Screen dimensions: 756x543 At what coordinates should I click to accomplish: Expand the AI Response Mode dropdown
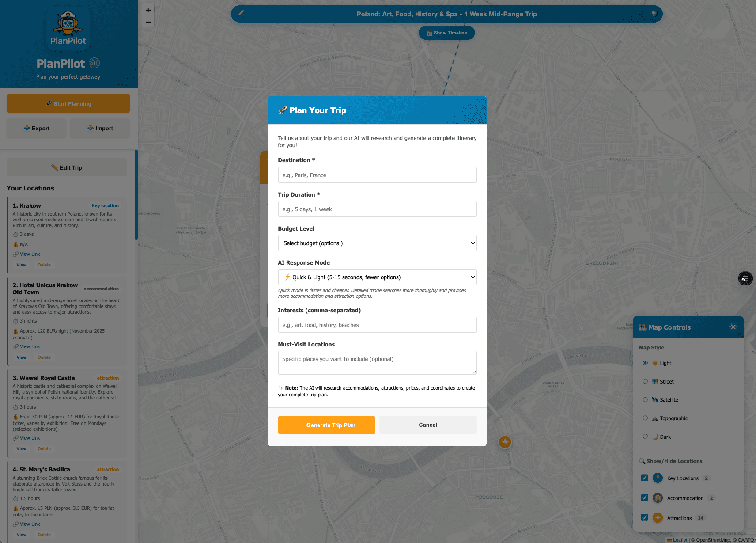click(377, 277)
